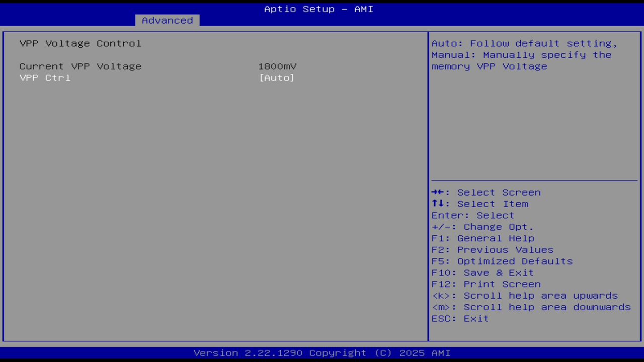Select the VPP Voltage Control heading

tap(80, 43)
